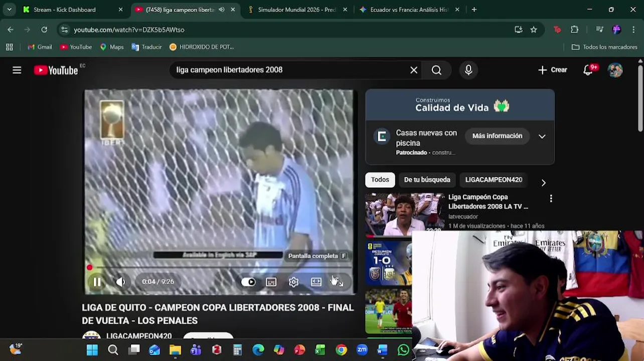Turn on subtitles in video player
This screenshot has width=644, height=361.
click(x=271, y=282)
